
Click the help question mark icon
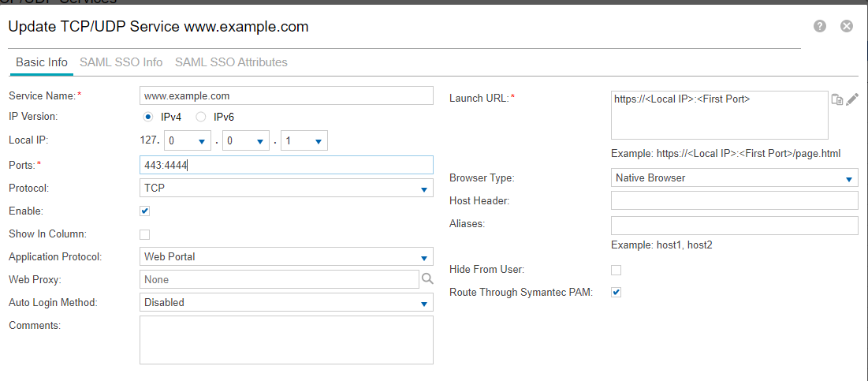pyautogui.click(x=820, y=26)
